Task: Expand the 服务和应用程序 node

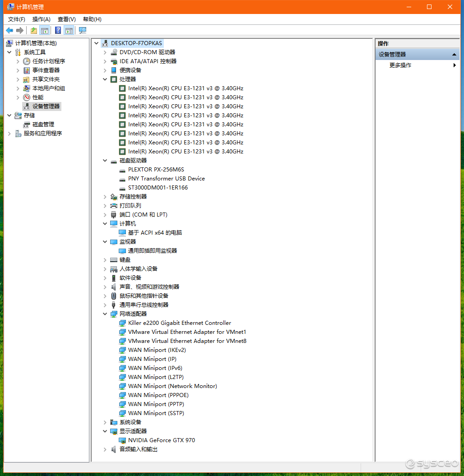Action: coord(9,134)
